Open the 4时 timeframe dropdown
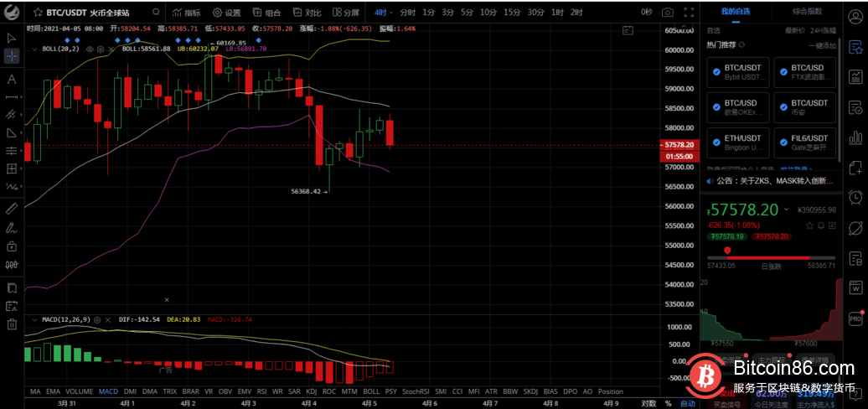This screenshot has height=409, width=868. [x=382, y=13]
